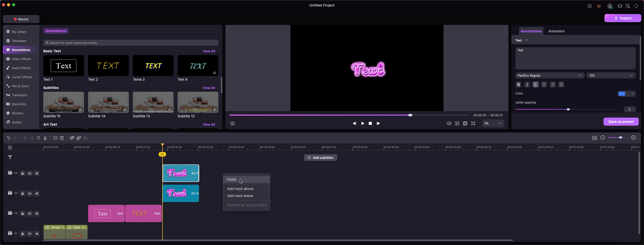Viewport: 644px width, 245px height.
Task: Open the graduation cap tutorials icon
Action: click(x=620, y=6)
